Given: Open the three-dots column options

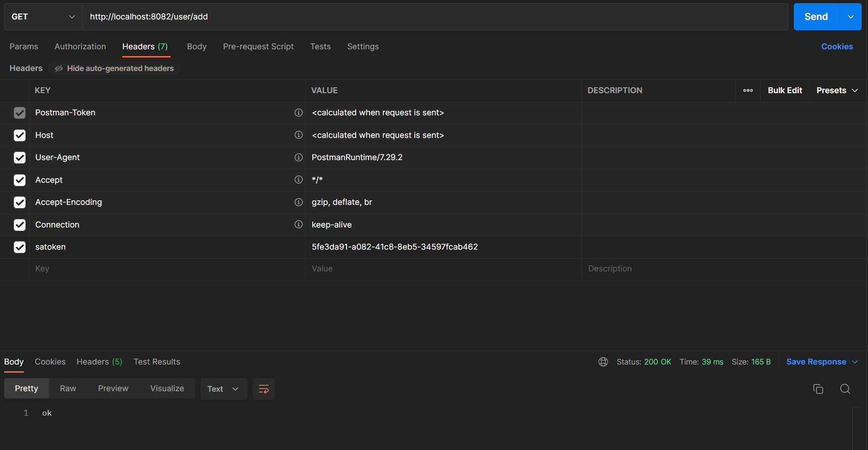Looking at the screenshot, I should (x=748, y=90).
